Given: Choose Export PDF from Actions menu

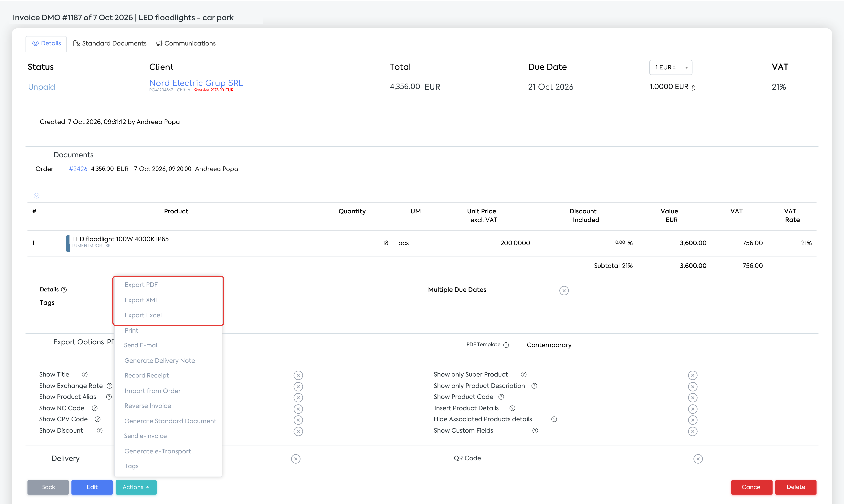Looking at the screenshot, I should point(141,285).
